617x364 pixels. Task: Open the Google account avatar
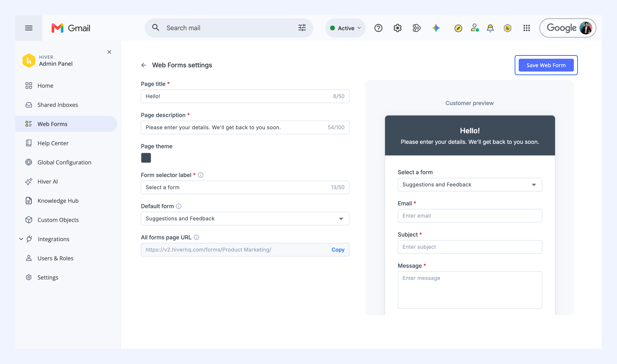(586, 28)
